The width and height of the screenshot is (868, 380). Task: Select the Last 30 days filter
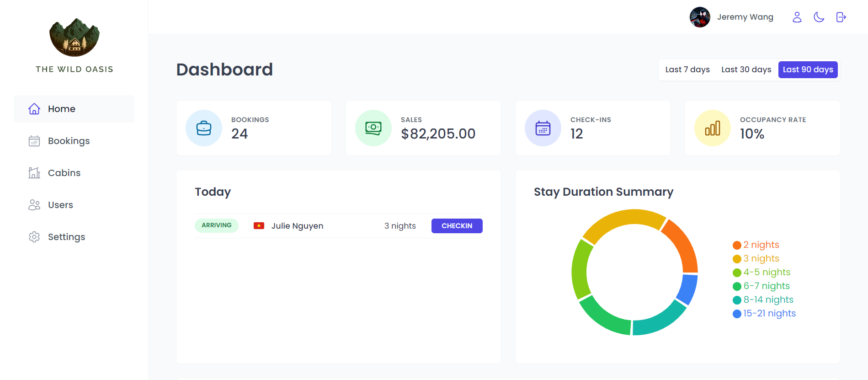coord(746,70)
